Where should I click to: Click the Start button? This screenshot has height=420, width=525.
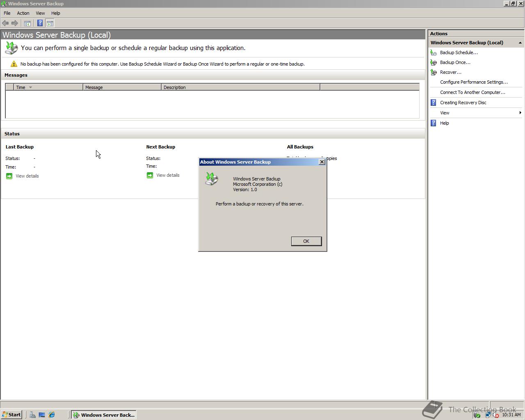click(11, 415)
